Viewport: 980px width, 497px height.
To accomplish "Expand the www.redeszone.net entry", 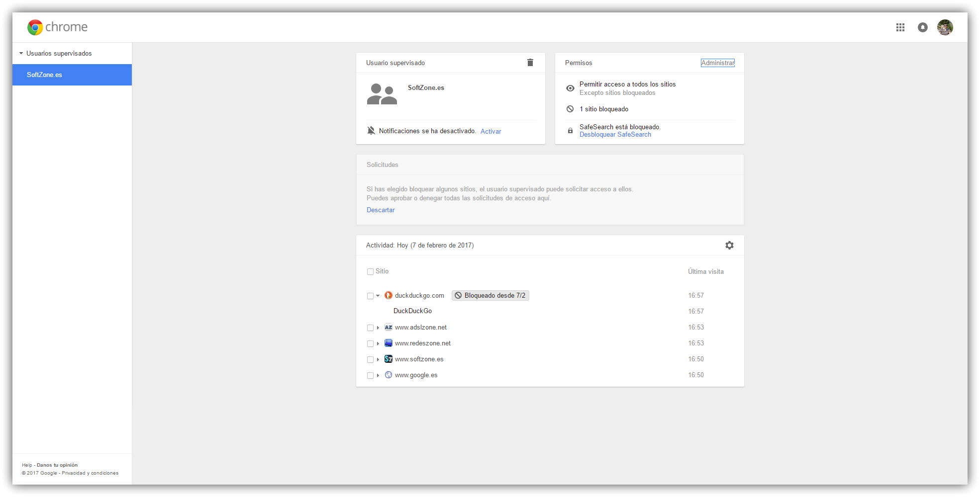I will [378, 343].
